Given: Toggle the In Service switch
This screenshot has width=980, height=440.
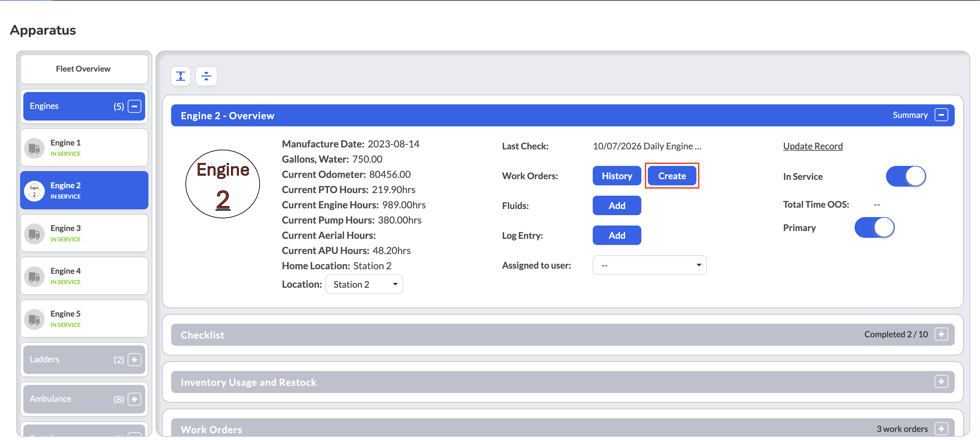Looking at the screenshot, I should coord(906,176).
